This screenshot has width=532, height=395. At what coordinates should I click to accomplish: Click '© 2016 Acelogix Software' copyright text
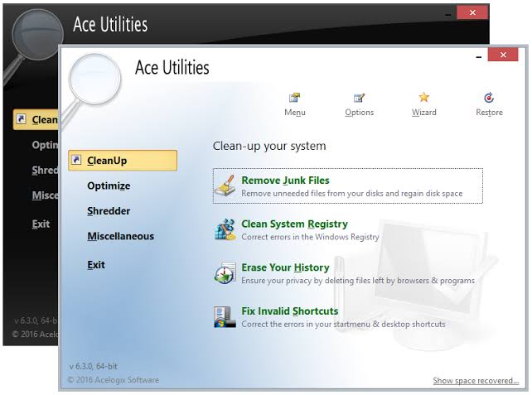tap(113, 380)
